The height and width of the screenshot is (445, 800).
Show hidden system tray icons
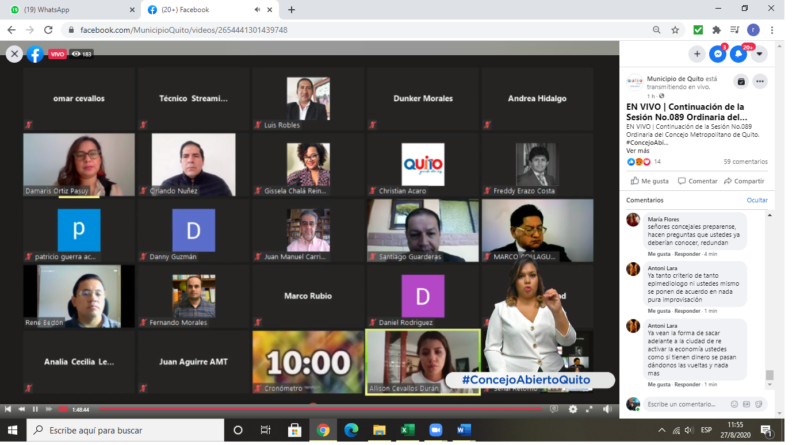(662, 430)
